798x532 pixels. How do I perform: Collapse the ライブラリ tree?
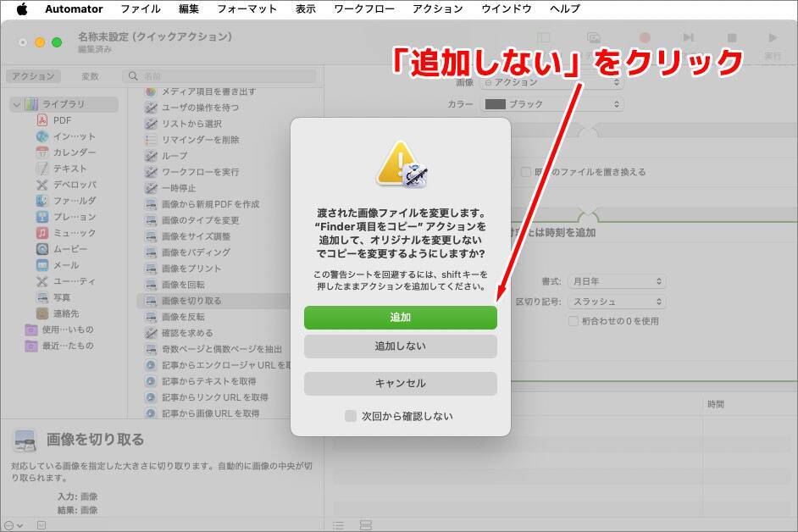[17, 104]
